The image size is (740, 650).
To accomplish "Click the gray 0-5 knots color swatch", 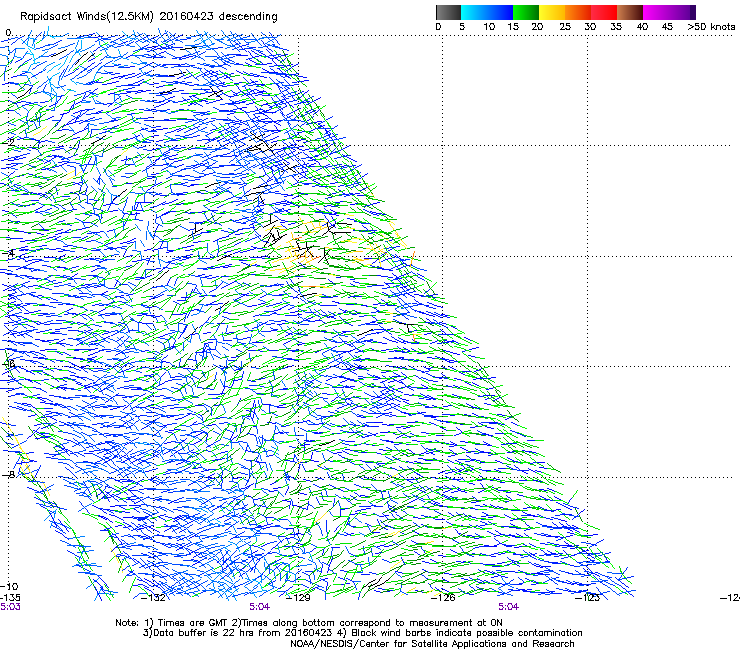I will click(448, 12).
